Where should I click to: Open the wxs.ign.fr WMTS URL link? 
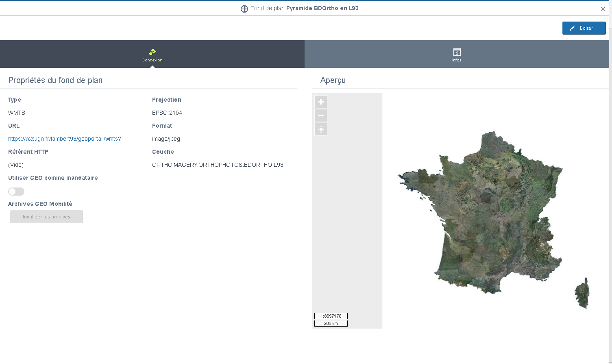click(65, 139)
